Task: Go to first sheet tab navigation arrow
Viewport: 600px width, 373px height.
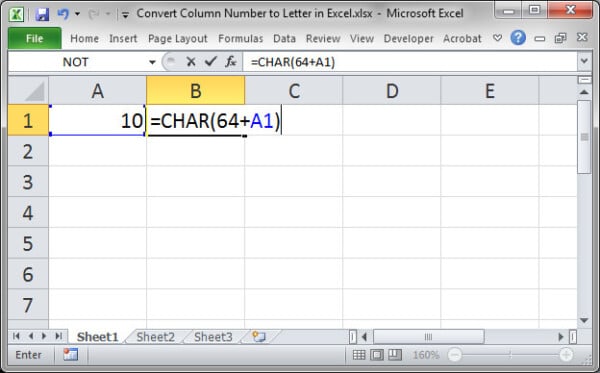Action: 16,336
